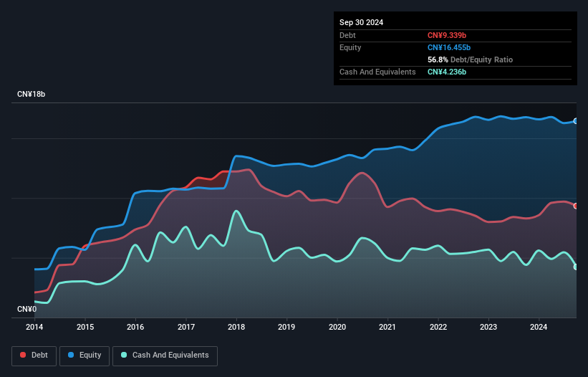This screenshot has width=588, height=377.
Task: Click the Debt row label in tooltip
Action: click(347, 35)
